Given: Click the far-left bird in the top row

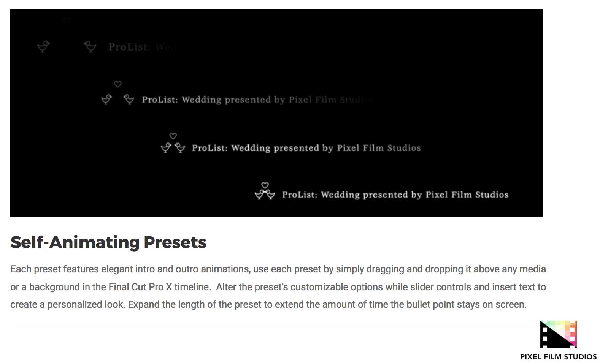Looking at the screenshot, I should [43, 47].
